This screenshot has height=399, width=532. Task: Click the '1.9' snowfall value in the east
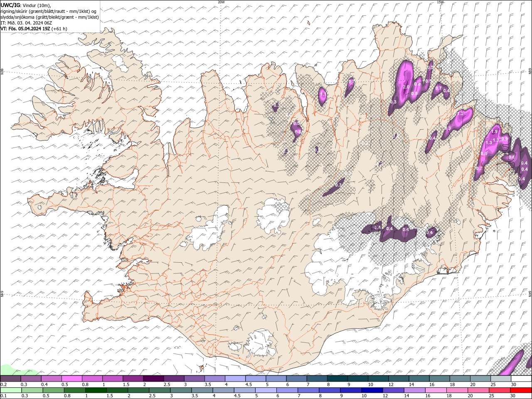tap(495, 131)
